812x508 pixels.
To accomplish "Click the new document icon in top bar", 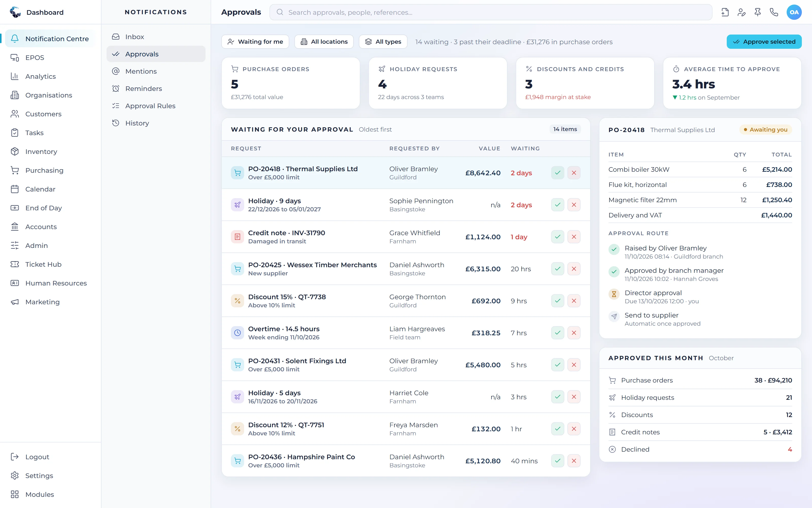I will click(x=725, y=12).
